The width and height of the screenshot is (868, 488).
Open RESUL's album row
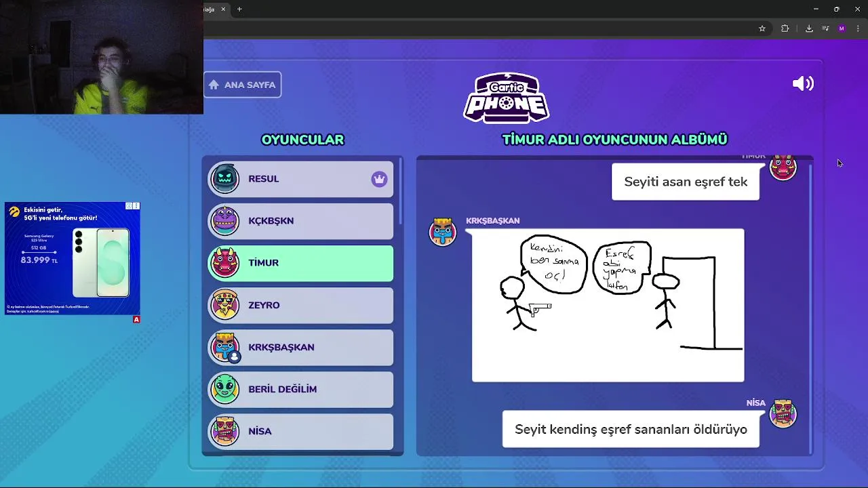point(300,179)
